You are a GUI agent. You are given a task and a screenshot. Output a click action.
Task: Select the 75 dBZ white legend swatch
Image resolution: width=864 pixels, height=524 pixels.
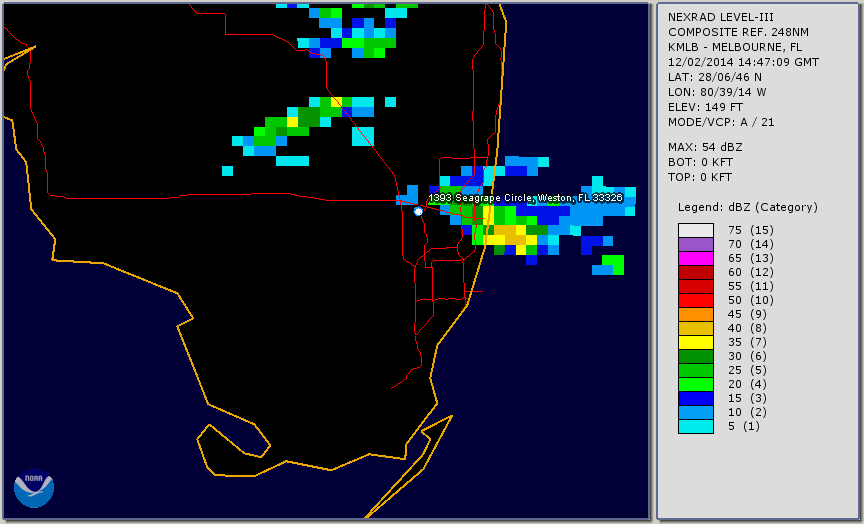pos(695,230)
